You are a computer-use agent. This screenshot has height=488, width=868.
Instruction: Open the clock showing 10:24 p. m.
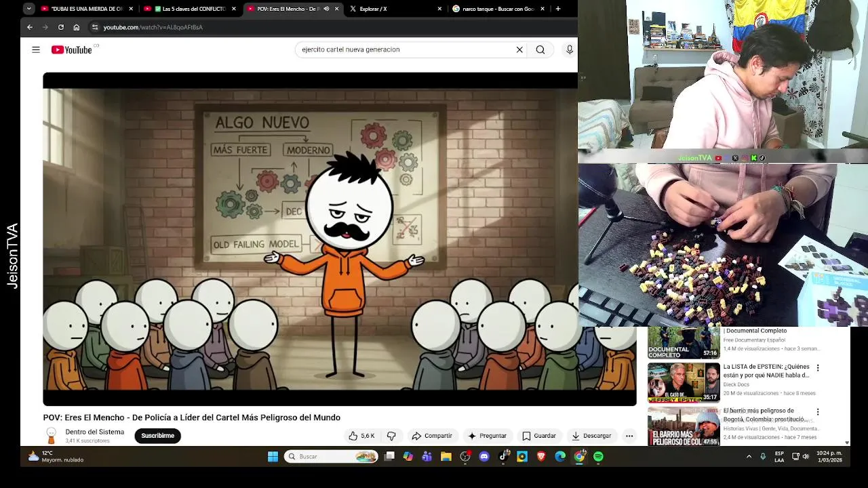pos(829,457)
